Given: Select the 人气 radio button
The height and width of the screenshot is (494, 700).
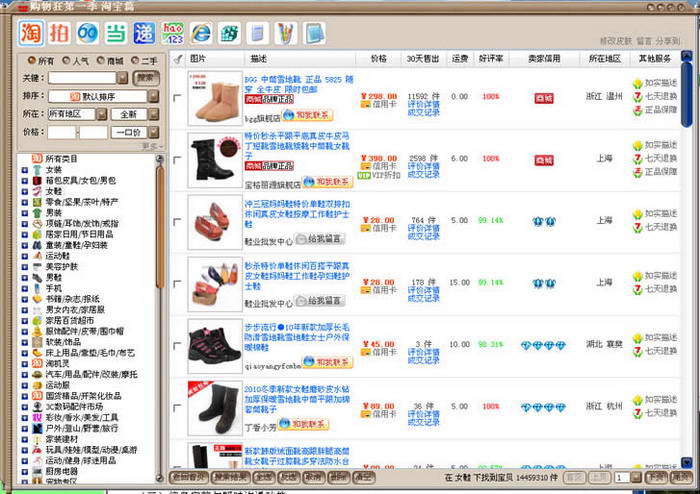Looking at the screenshot, I should pos(65,61).
